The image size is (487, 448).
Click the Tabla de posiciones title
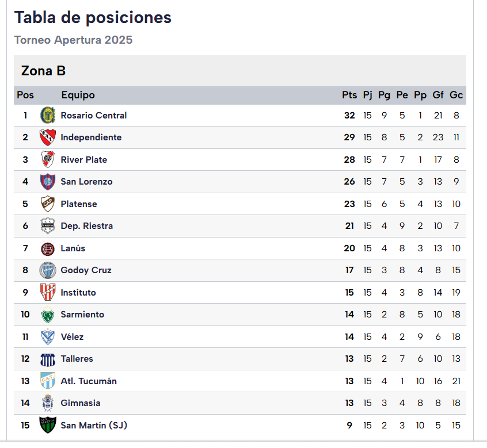[93, 17]
